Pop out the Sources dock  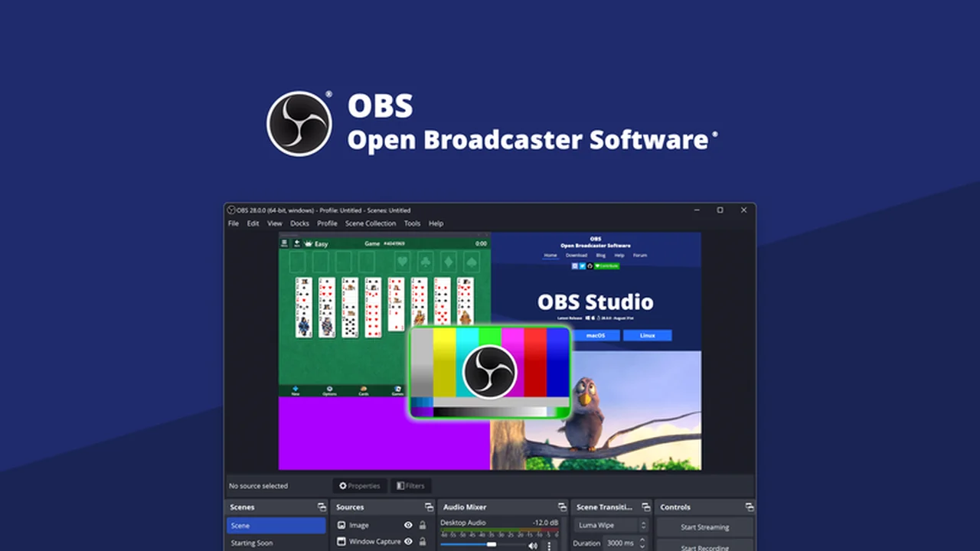point(429,507)
